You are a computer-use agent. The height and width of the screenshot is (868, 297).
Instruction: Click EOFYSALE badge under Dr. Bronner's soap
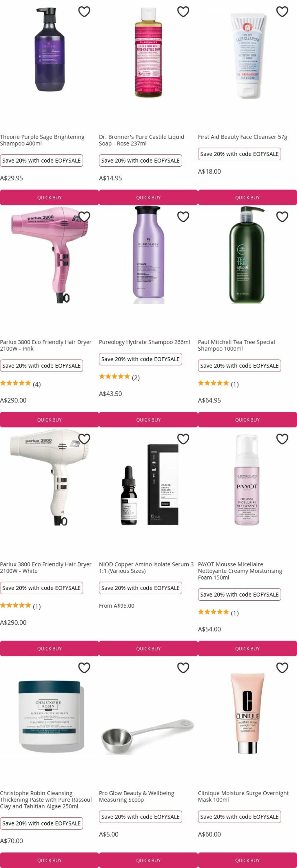141,160
